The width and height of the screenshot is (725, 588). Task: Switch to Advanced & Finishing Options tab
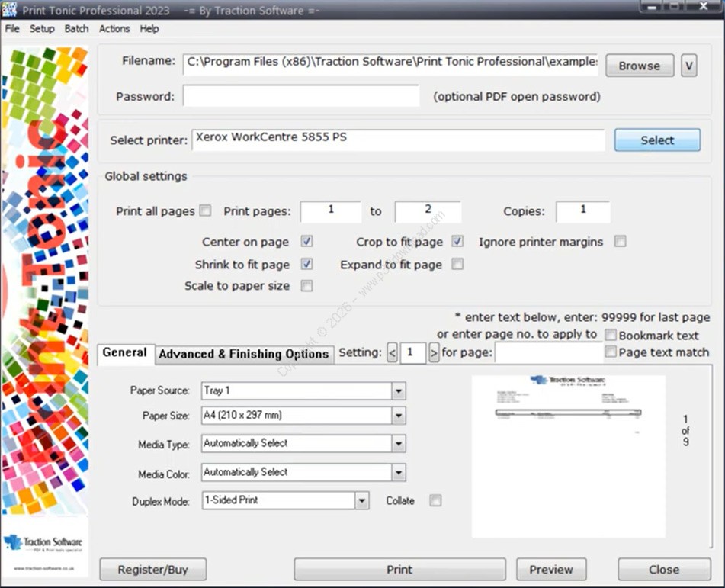[244, 355]
